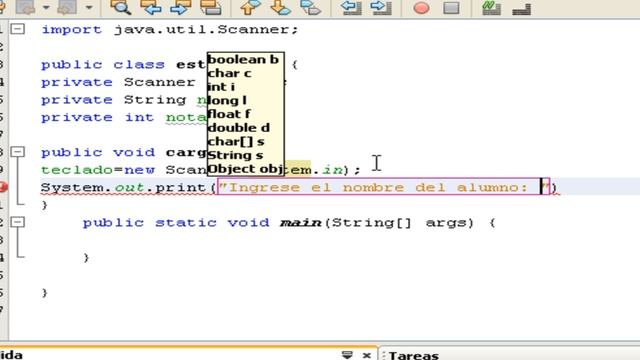Open the back history dropdown arrow

click(x=46, y=8)
